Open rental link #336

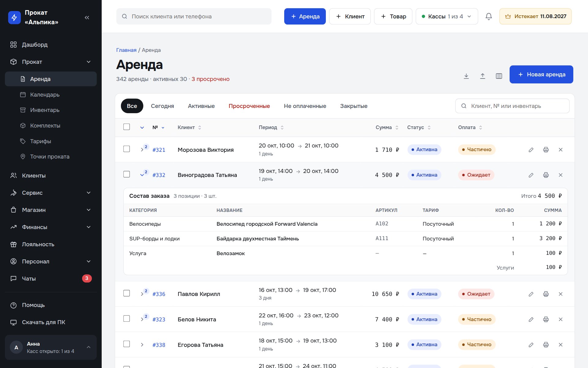click(159, 294)
